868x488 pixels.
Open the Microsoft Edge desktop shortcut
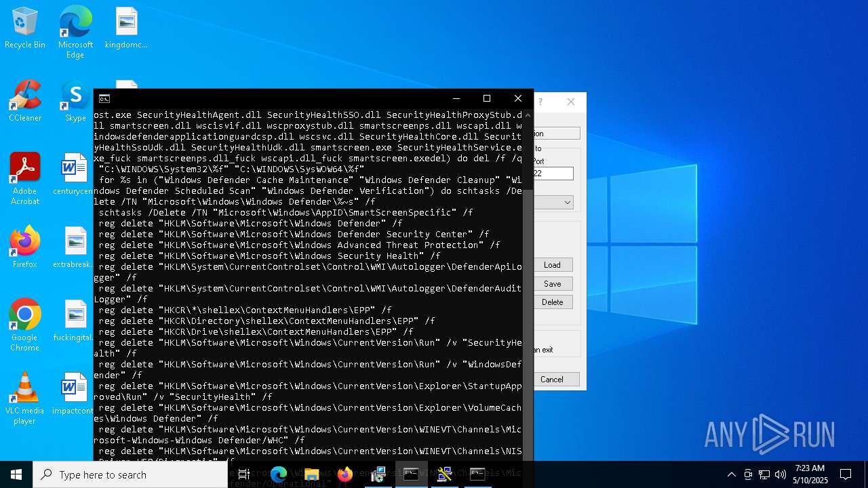tap(75, 32)
